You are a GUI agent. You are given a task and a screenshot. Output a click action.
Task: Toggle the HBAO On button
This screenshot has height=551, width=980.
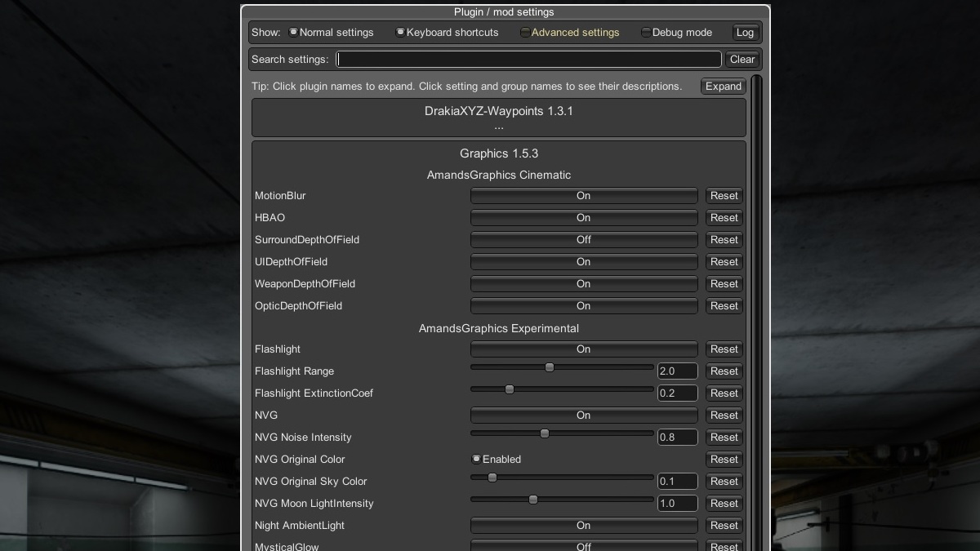tap(583, 218)
